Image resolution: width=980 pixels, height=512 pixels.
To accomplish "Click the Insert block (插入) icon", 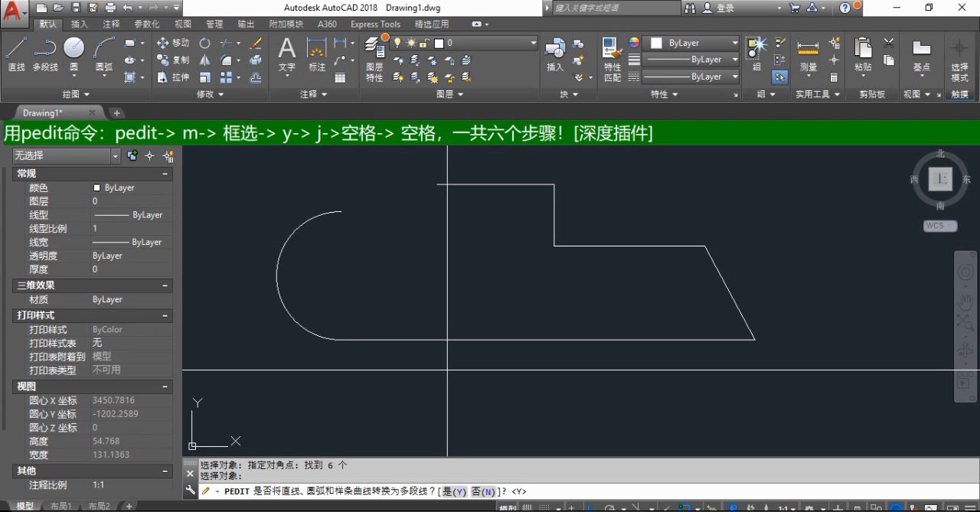I will click(x=554, y=54).
